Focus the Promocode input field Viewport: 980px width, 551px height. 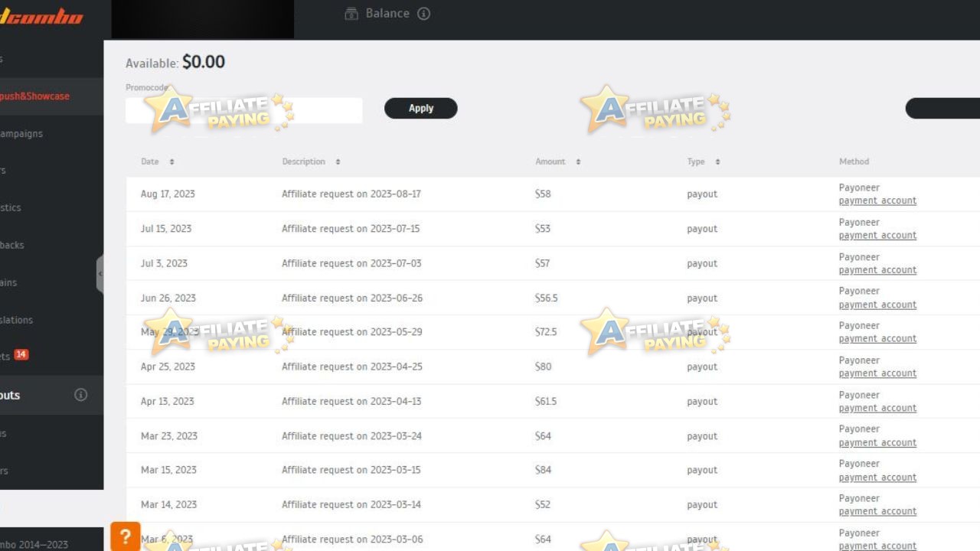pos(243,110)
